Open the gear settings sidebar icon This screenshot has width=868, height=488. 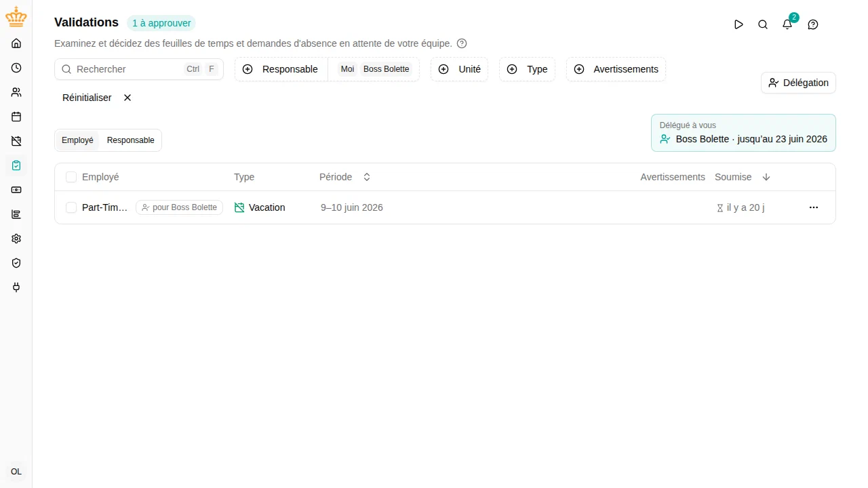16,239
